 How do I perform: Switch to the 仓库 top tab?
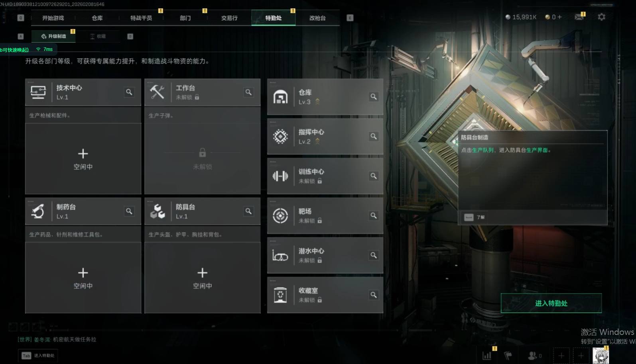(x=97, y=18)
